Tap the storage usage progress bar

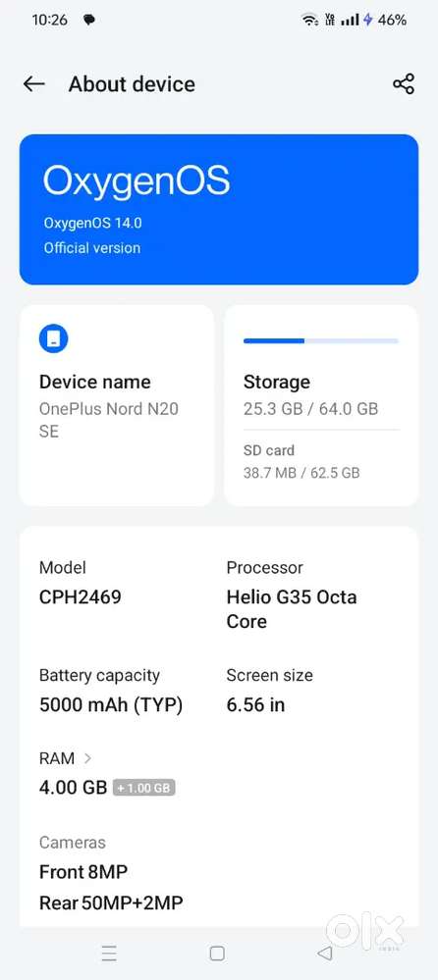(x=321, y=341)
